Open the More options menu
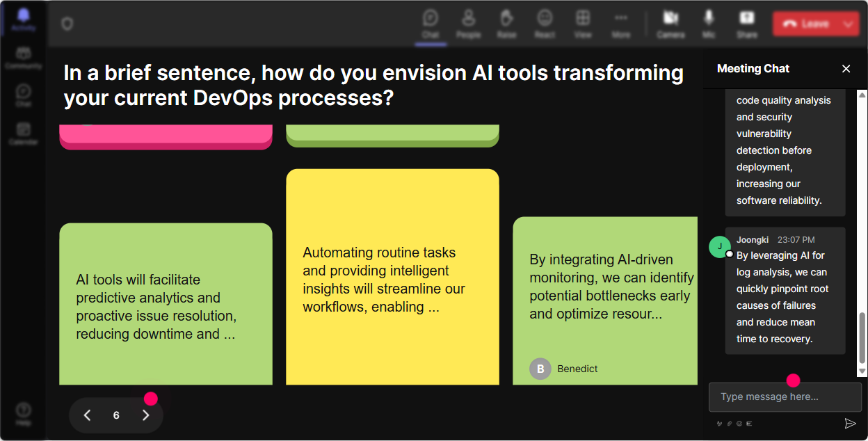This screenshot has width=868, height=441. tap(621, 24)
